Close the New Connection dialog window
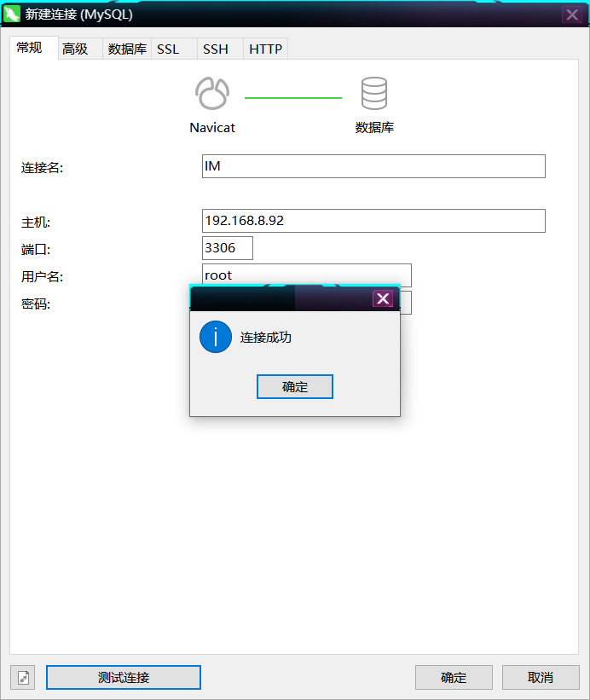590x700 pixels. point(572,14)
